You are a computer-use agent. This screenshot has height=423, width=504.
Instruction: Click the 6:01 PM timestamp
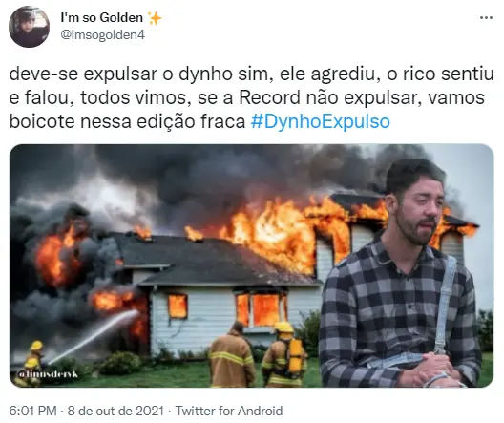(33, 411)
